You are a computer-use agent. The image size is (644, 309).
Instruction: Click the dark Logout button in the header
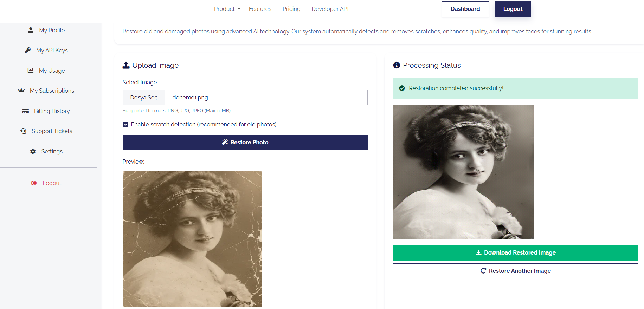tap(513, 9)
